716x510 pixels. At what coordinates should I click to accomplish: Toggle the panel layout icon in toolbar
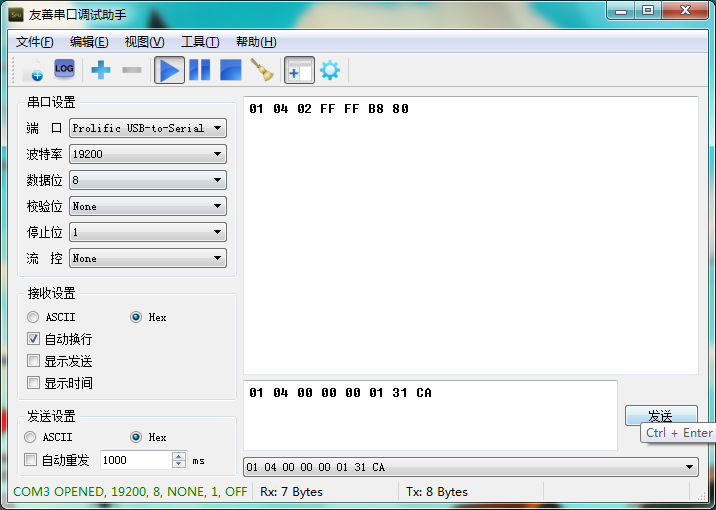pyautogui.click(x=299, y=70)
